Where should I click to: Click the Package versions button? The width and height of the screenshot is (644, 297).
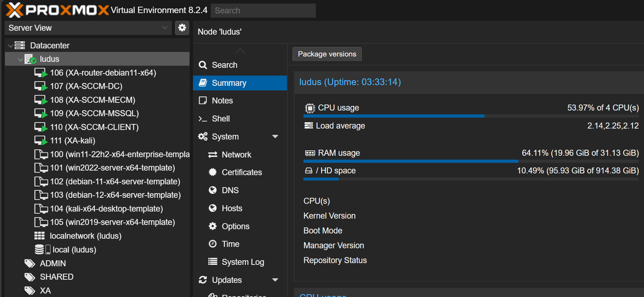pos(327,54)
